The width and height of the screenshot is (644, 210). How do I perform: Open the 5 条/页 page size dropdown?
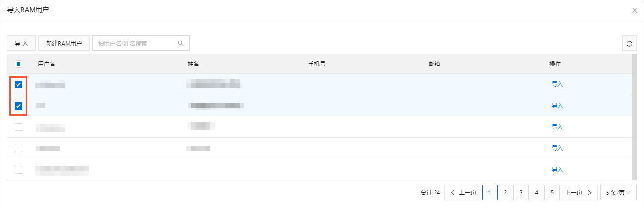[x=618, y=193]
